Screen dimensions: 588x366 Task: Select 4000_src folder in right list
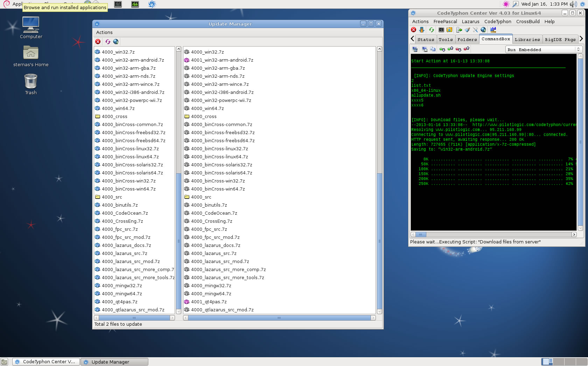click(198, 197)
